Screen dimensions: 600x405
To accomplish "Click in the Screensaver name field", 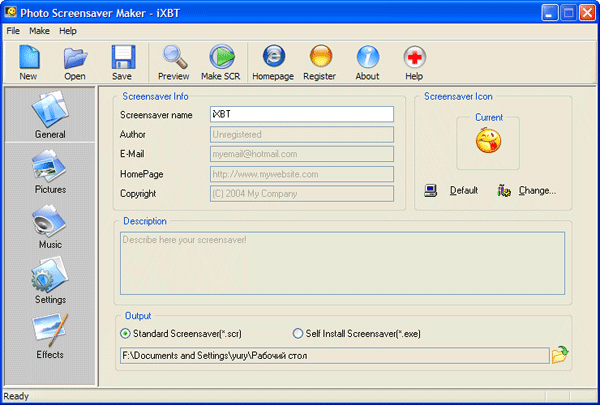I will click(x=302, y=114).
